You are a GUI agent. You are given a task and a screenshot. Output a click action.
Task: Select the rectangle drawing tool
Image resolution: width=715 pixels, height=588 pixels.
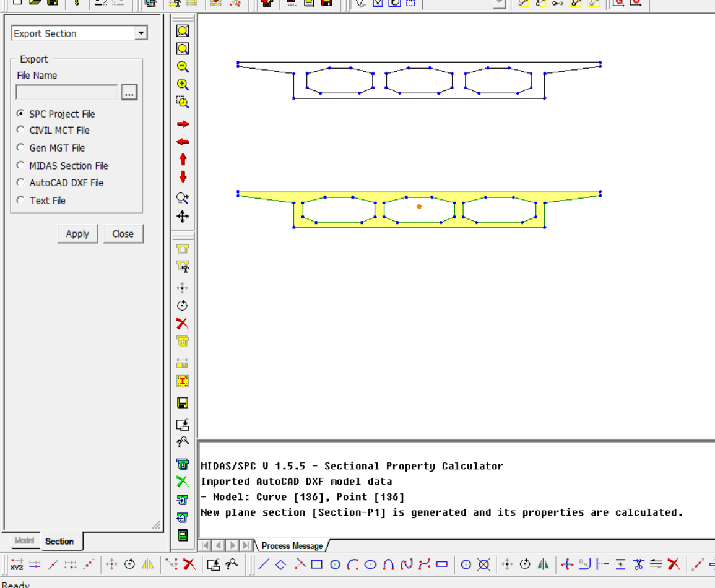(x=317, y=564)
